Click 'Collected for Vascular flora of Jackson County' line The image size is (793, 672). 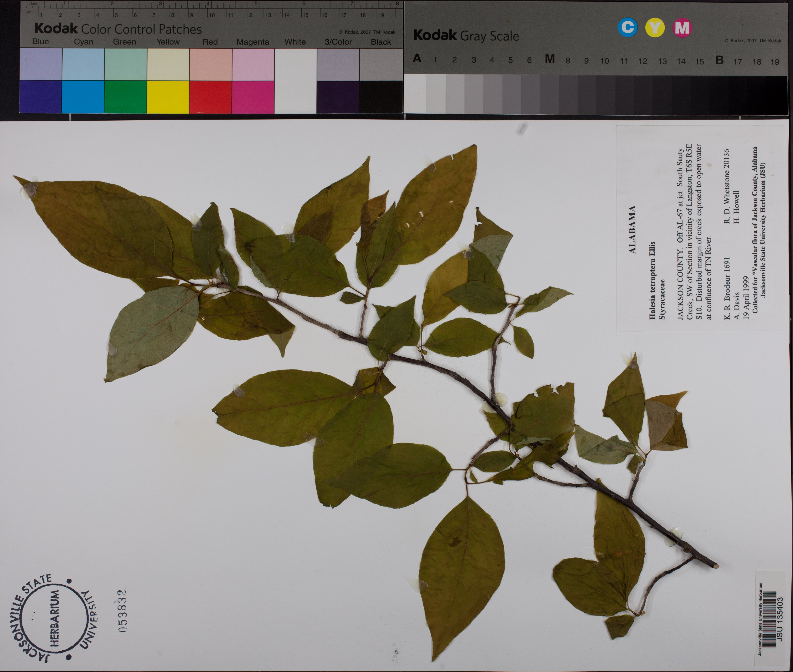point(755,230)
